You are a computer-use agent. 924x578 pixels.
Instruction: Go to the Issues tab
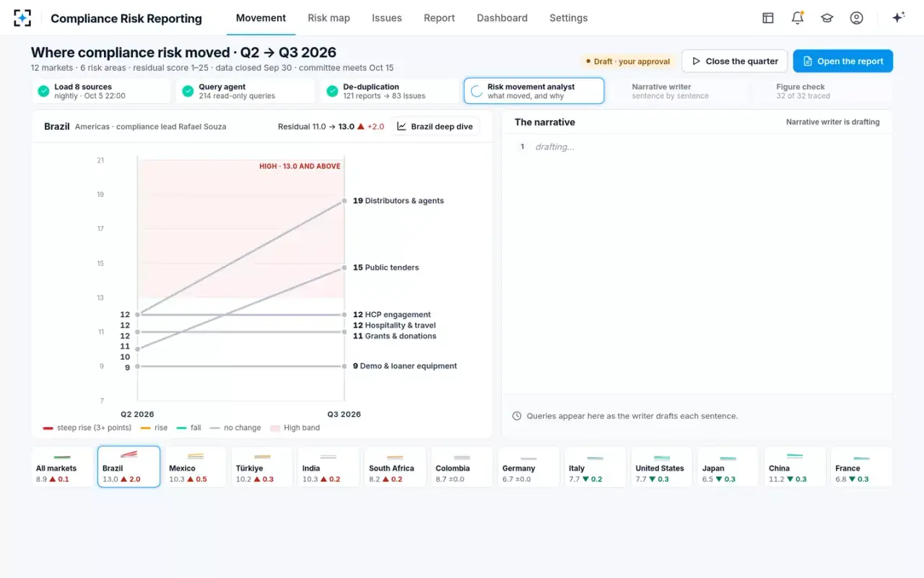(387, 18)
